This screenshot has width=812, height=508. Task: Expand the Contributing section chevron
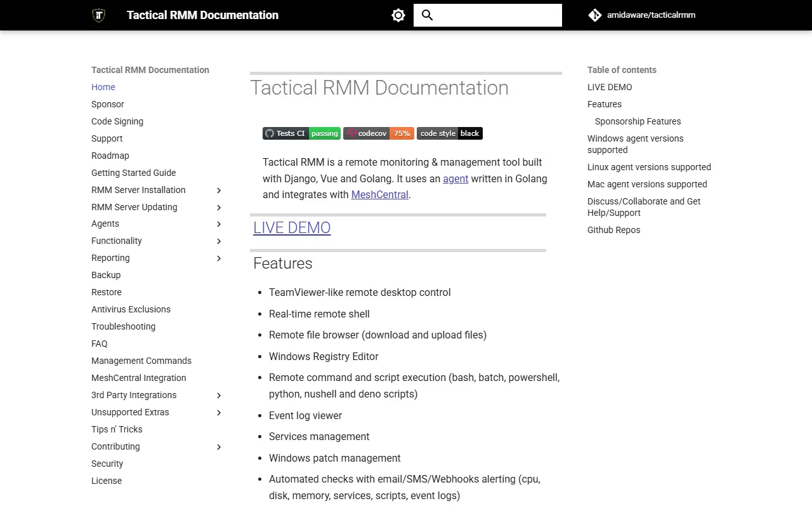219,447
